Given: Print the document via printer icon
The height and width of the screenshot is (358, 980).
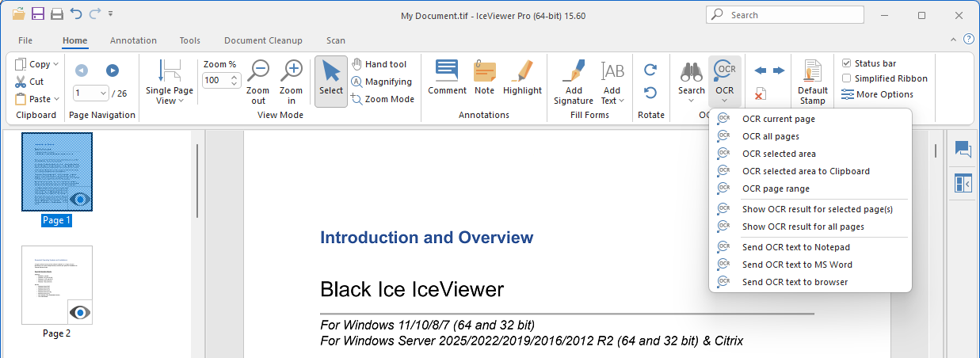Looking at the screenshot, I should (x=57, y=13).
